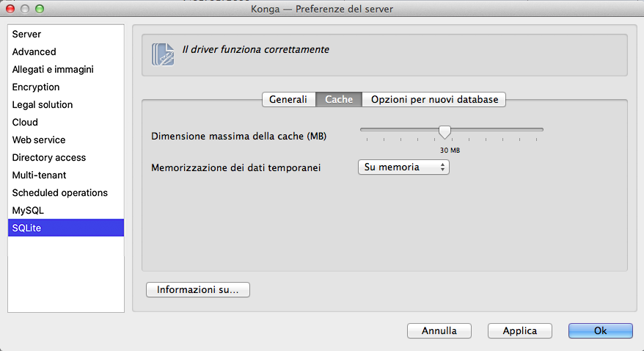
Task: Switch to MySQL driver settings
Action: coord(28,211)
